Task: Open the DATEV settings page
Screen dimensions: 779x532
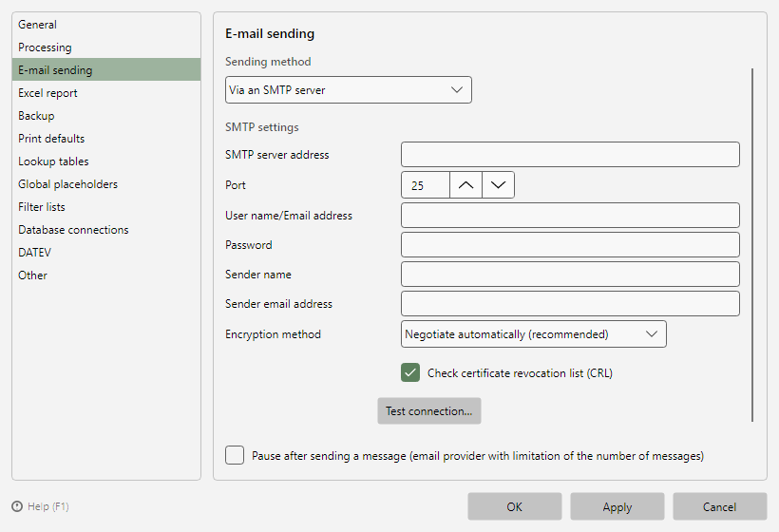Action: pyautogui.click(x=106, y=253)
